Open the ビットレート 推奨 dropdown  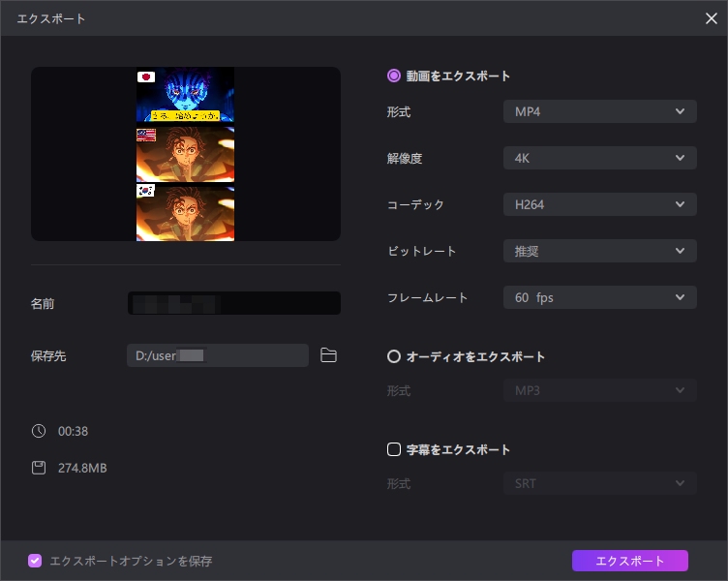coord(600,251)
